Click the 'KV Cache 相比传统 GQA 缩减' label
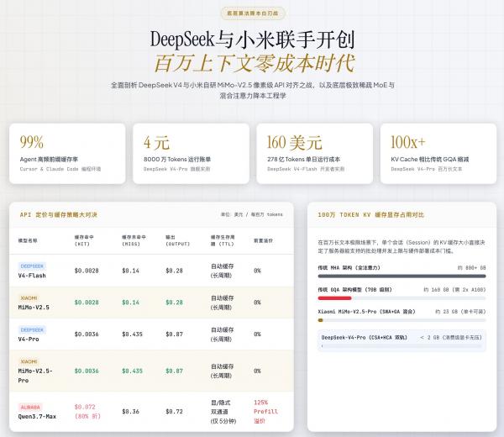The image size is (504, 437). point(430,160)
